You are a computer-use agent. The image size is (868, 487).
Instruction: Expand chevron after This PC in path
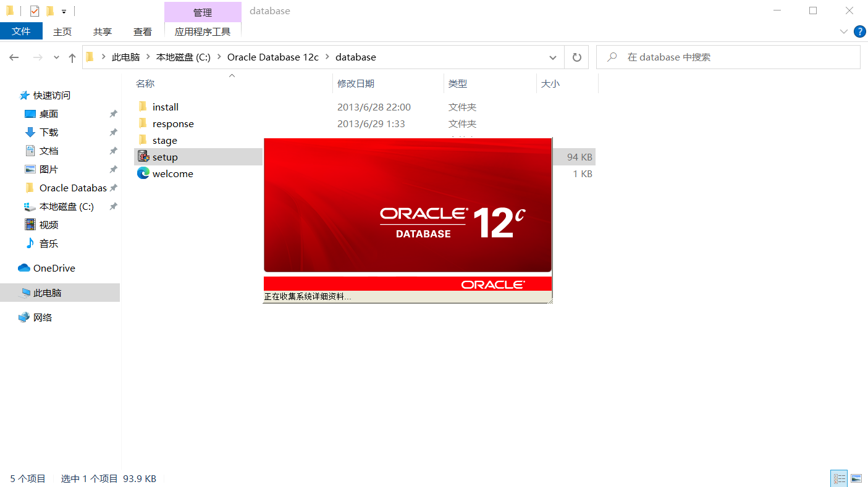pos(148,57)
